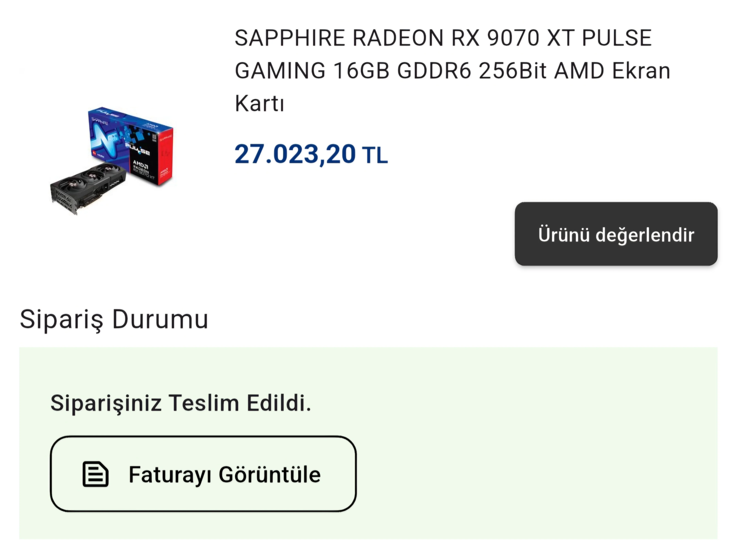Click the 27.023,20 TL price
737x560 pixels.
(311, 154)
